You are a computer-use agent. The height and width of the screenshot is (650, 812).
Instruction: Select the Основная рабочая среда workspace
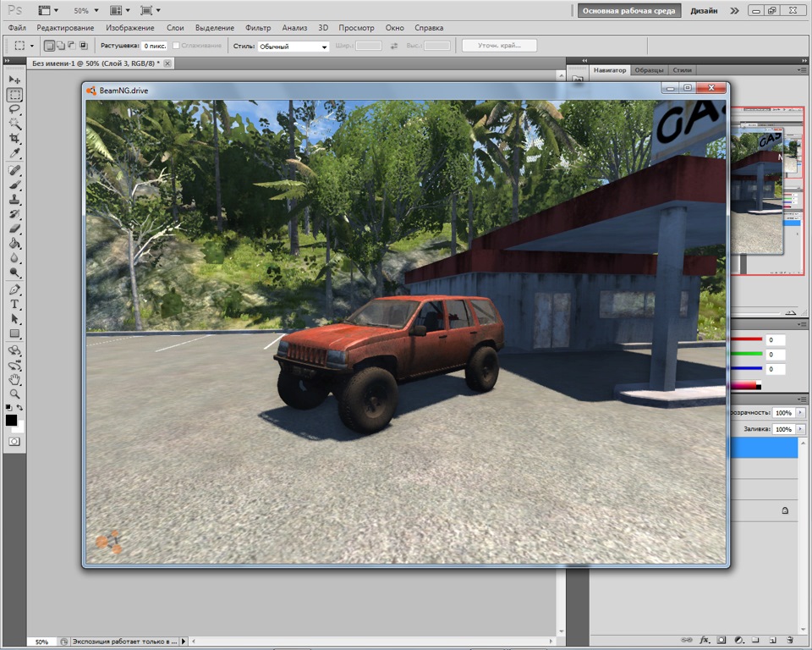pos(628,10)
